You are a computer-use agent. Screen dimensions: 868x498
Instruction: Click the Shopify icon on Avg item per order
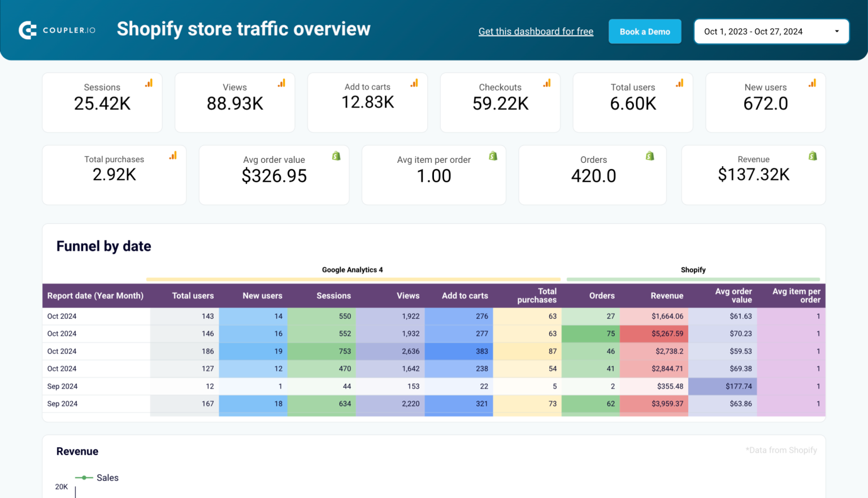point(493,155)
